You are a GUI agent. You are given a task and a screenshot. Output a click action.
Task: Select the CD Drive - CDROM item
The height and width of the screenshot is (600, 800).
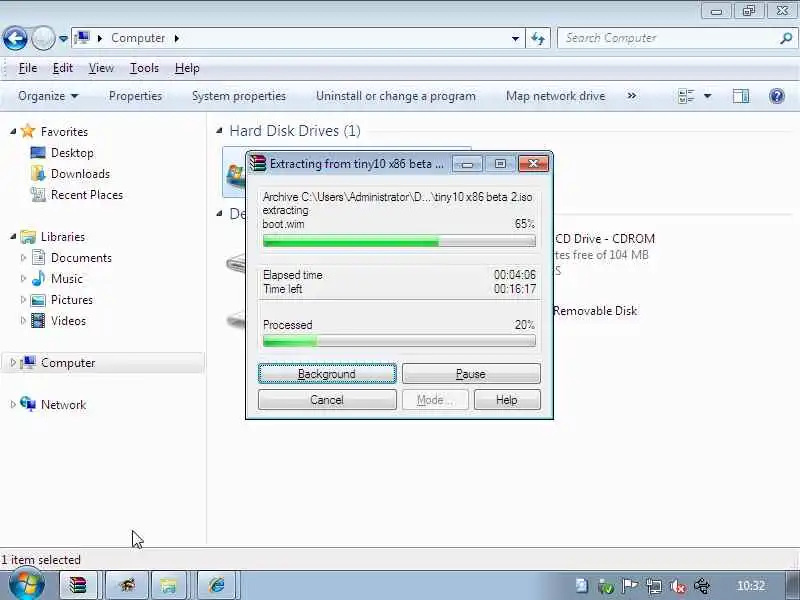pyautogui.click(x=604, y=239)
